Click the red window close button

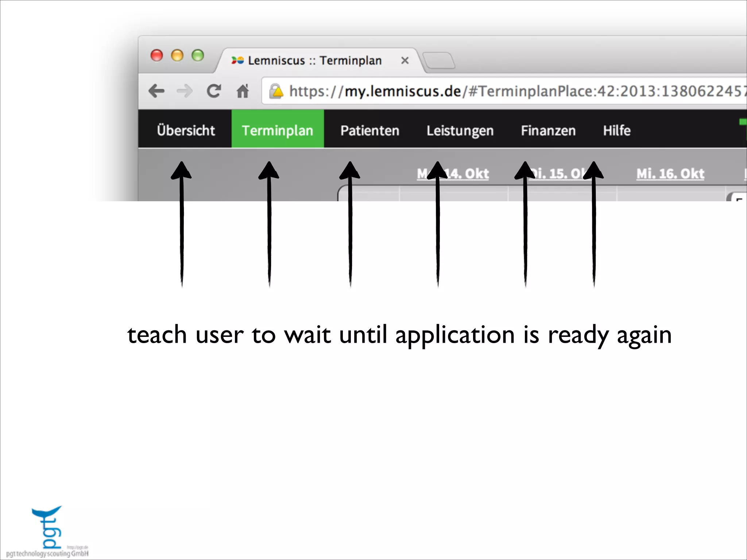click(157, 55)
